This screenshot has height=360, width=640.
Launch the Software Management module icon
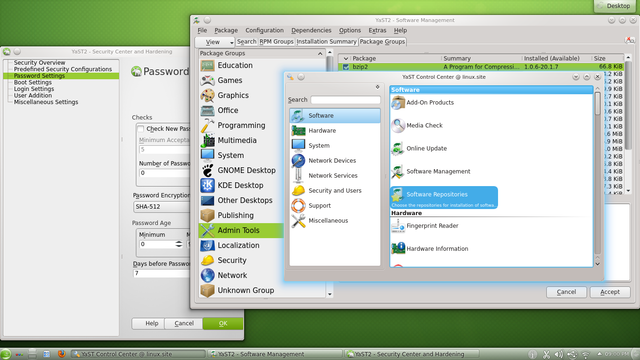[x=398, y=171]
